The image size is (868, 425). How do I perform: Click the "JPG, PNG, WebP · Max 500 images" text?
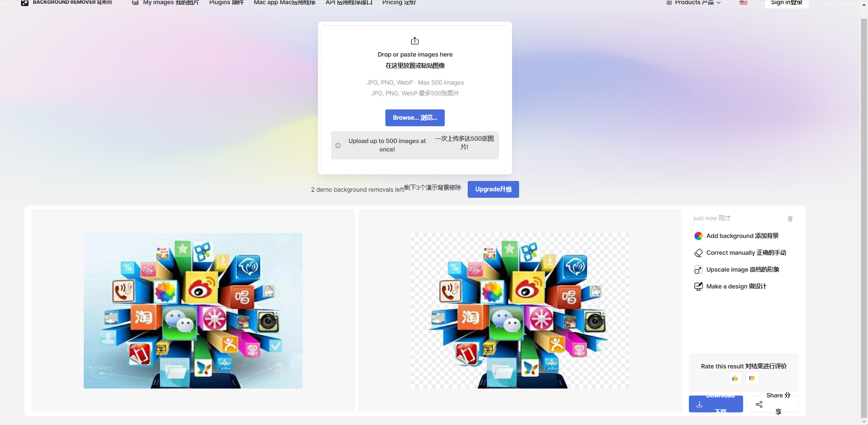[x=415, y=83]
